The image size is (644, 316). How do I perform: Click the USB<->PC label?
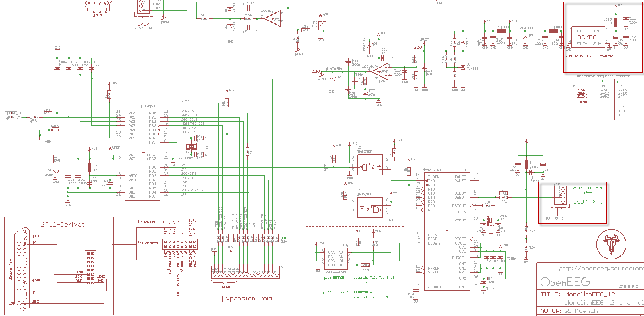tap(587, 202)
